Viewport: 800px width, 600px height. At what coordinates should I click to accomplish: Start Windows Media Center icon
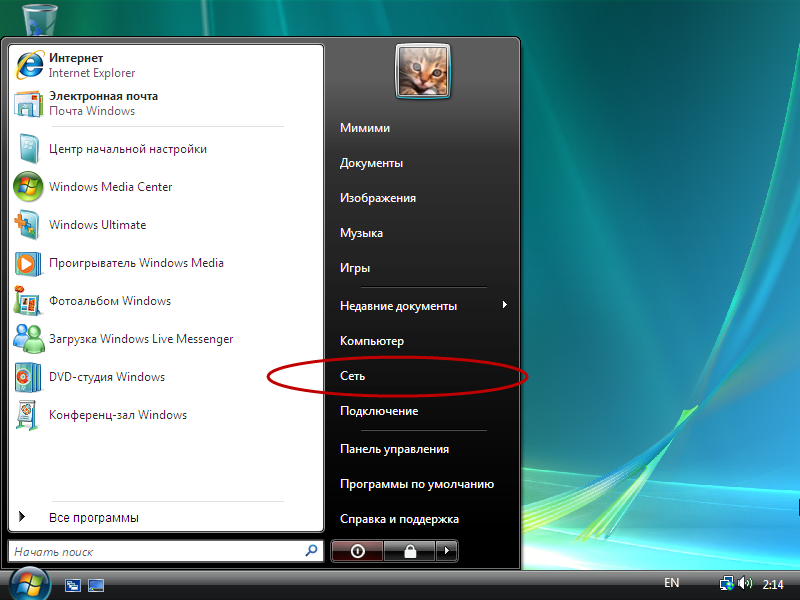[x=28, y=187]
